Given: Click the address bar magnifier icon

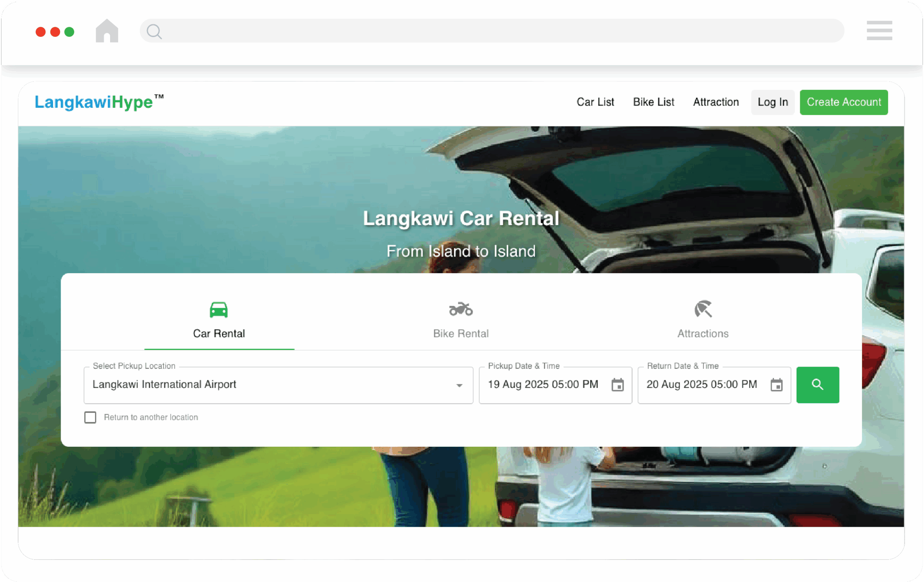Looking at the screenshot, I should [x=154, y=31].
